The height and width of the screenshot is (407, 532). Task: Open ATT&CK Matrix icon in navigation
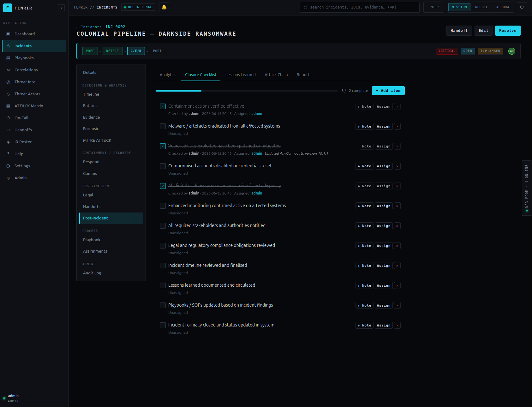(8, 106)
